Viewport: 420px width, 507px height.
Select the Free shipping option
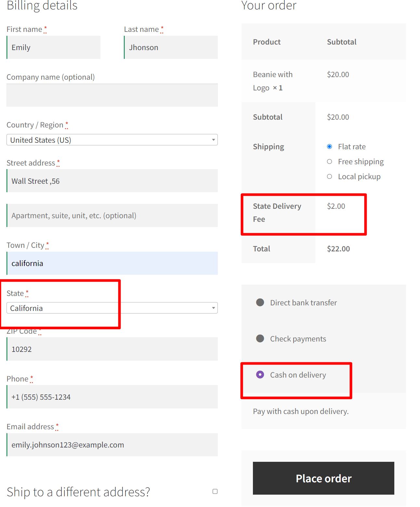click(329, 161)
